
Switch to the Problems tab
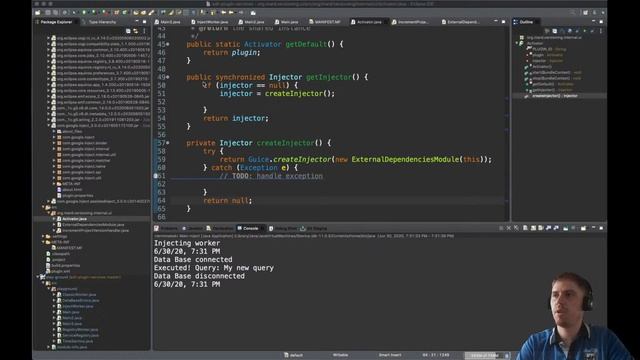point(166,229)
